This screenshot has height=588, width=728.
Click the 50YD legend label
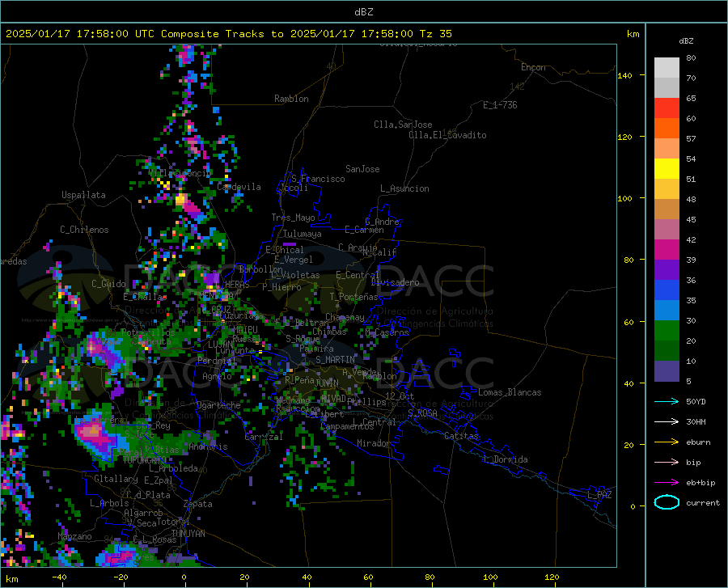click(x=696, y=401)
